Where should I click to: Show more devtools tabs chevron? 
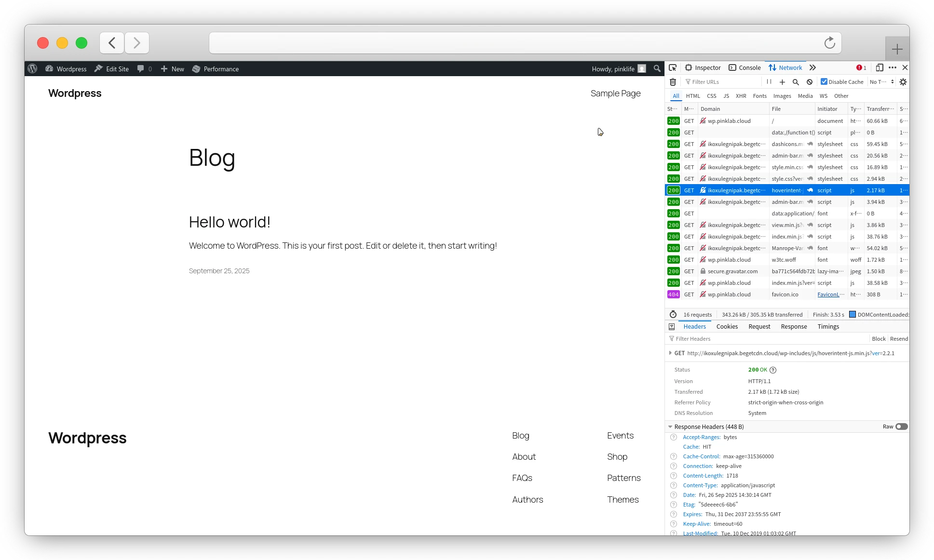coord(812,68)
